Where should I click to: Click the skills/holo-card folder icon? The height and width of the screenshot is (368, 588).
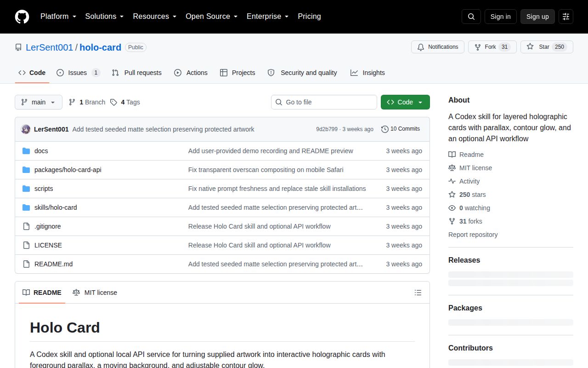click(x=26, y=207)
